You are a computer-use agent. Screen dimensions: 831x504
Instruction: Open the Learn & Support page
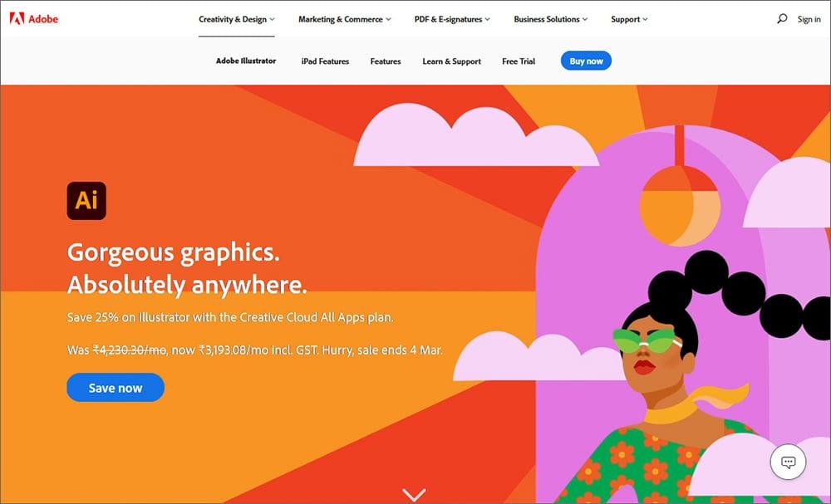pyautogui.click(x=451, y=61)
